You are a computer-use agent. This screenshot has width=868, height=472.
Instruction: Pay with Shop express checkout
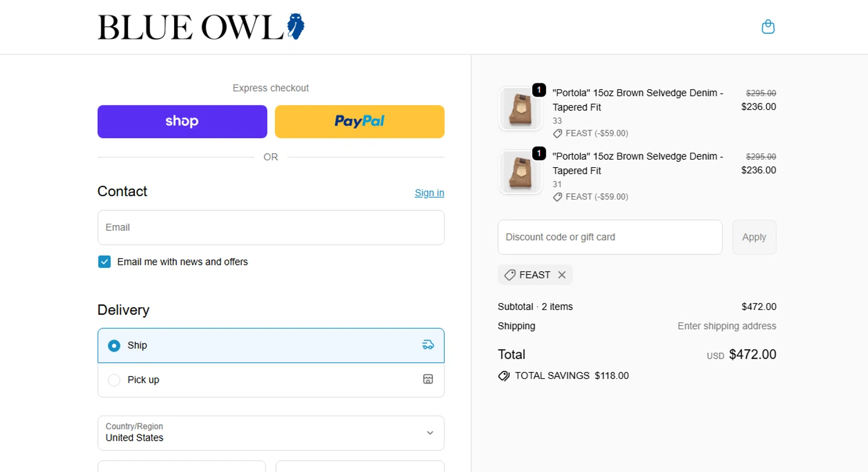click(182, 121)
